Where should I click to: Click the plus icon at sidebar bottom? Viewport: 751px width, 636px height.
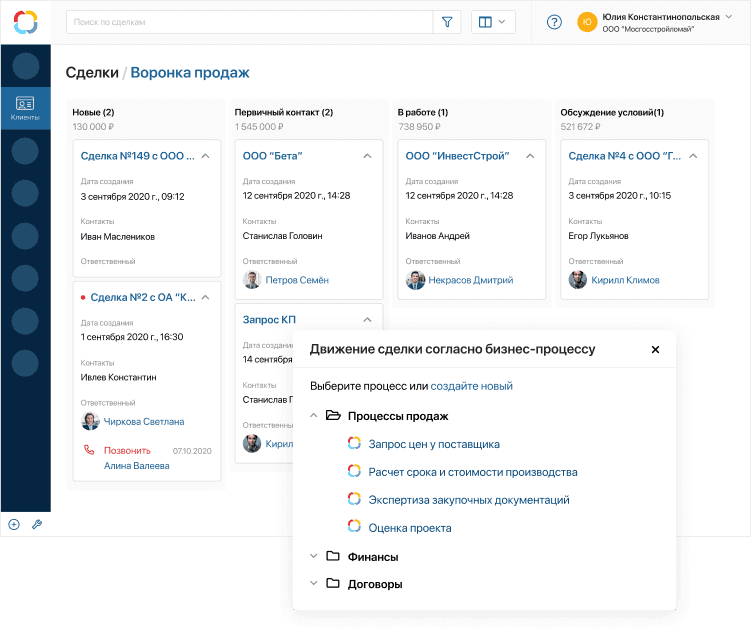14,524
